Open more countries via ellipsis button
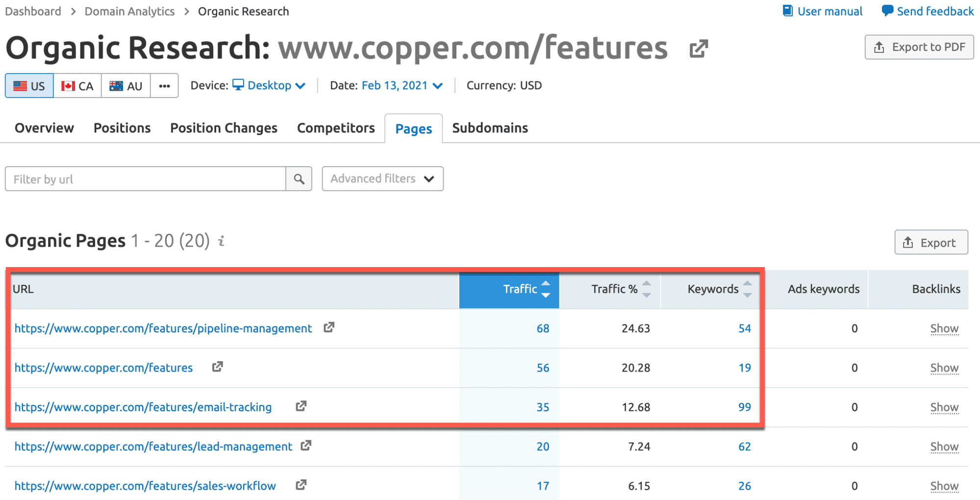980x500 pixels. 164,86
